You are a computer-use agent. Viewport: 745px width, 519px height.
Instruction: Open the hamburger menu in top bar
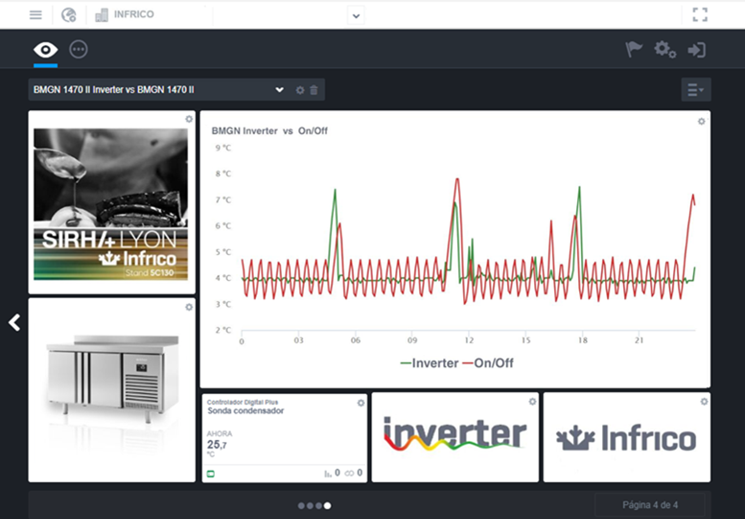click(36, 15)
